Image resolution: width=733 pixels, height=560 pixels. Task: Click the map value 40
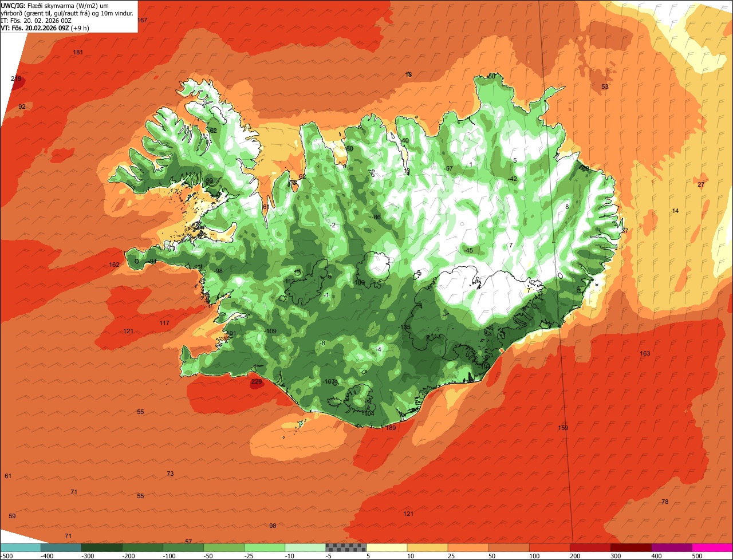[x=405, y=141]
